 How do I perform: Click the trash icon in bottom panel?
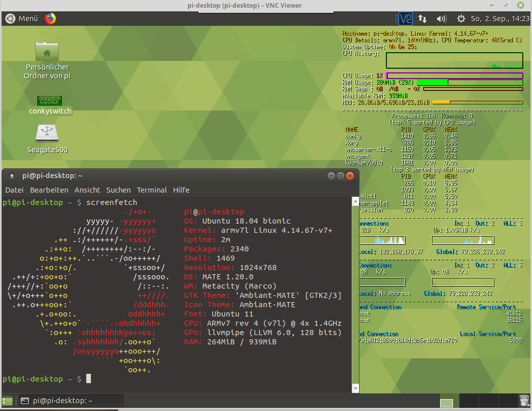524,401
